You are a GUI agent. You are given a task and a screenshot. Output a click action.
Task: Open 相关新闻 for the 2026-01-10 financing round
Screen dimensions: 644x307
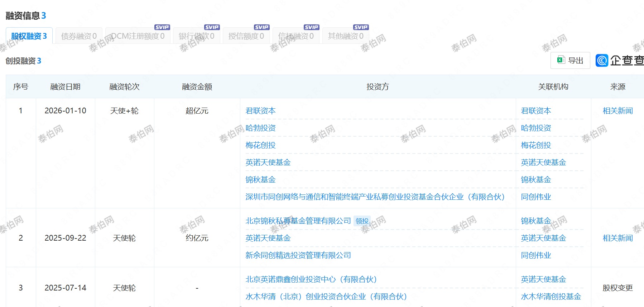pyautogui.click(x=617, y=111)
